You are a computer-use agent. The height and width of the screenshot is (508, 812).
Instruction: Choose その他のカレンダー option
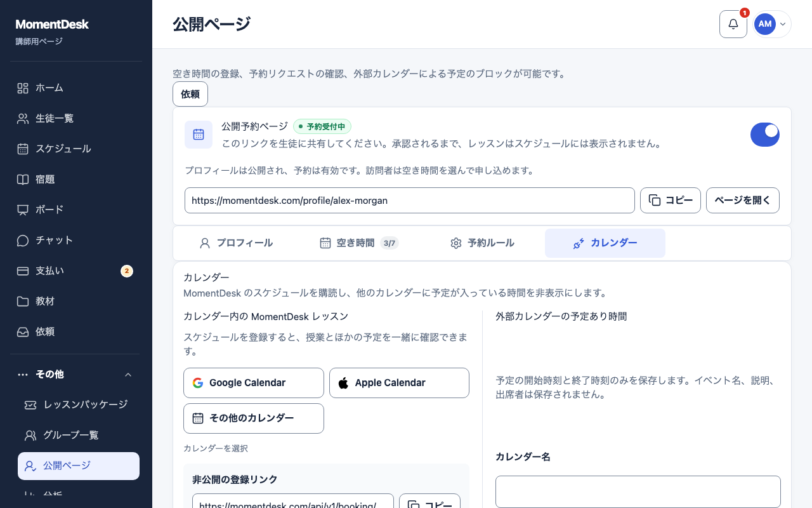(254, 418)
